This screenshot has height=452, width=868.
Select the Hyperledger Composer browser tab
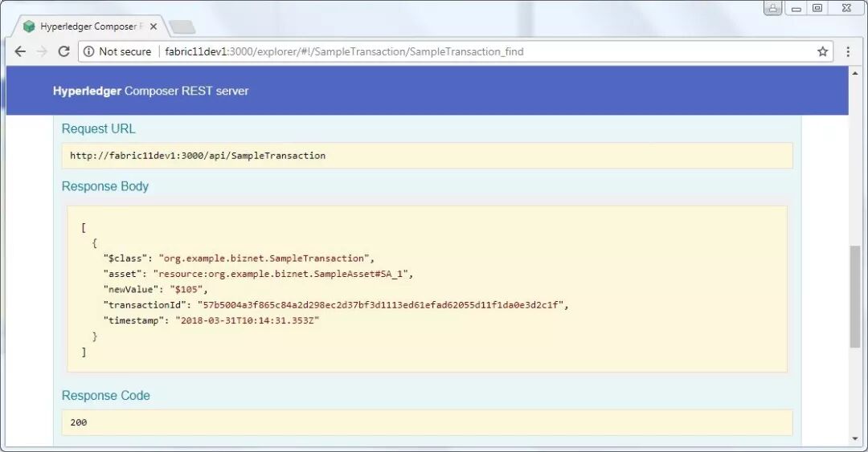coord(91,26)
